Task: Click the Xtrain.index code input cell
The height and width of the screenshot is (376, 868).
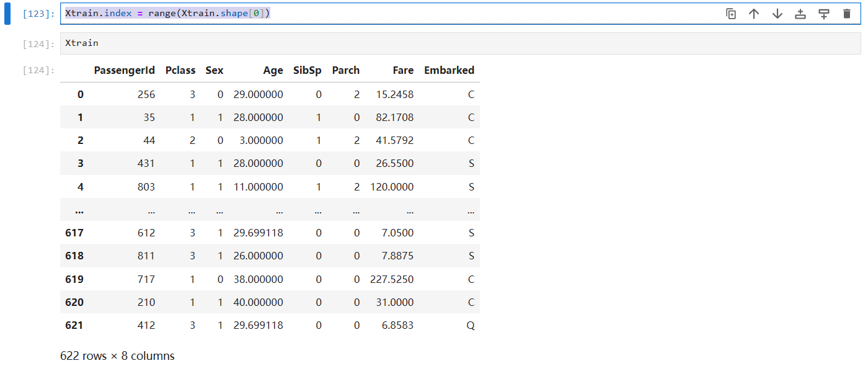Action: (x=460, y=14)
